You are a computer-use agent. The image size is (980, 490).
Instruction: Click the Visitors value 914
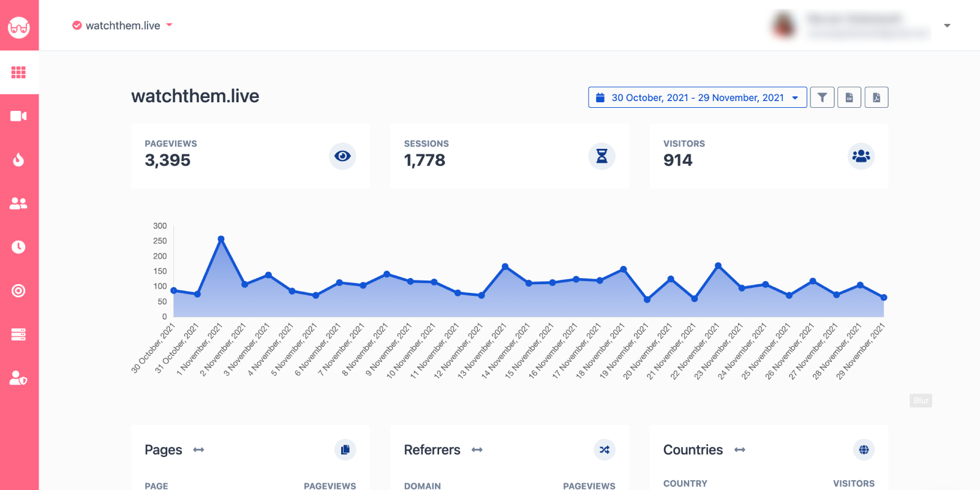677,160
